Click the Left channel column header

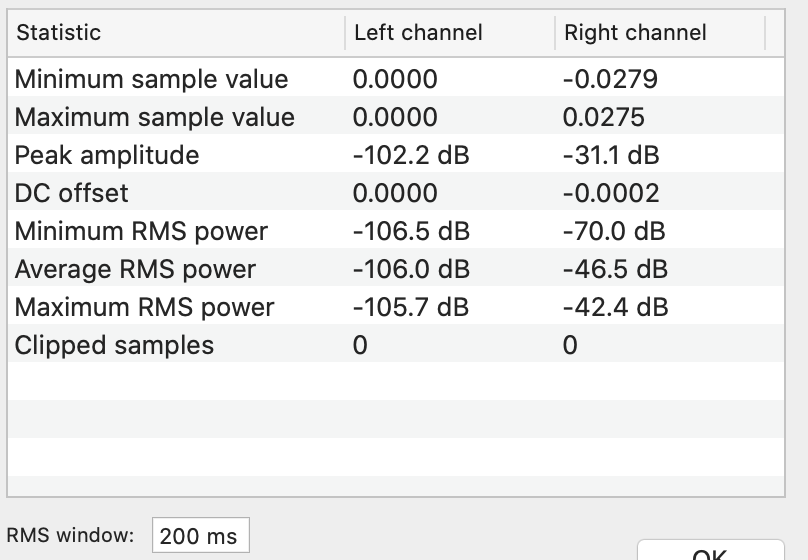pos(450,33)
